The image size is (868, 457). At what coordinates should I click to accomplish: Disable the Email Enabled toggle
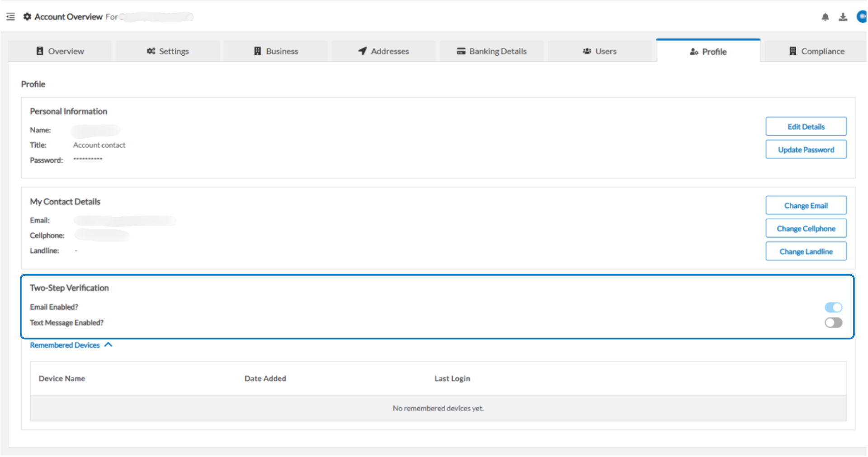click(833, 307)
